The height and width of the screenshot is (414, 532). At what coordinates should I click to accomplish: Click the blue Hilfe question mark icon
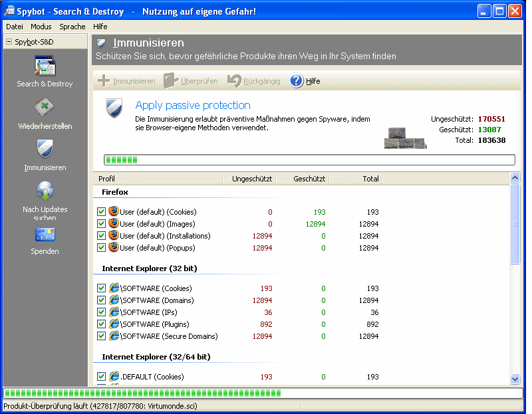(x=296, y=81)
